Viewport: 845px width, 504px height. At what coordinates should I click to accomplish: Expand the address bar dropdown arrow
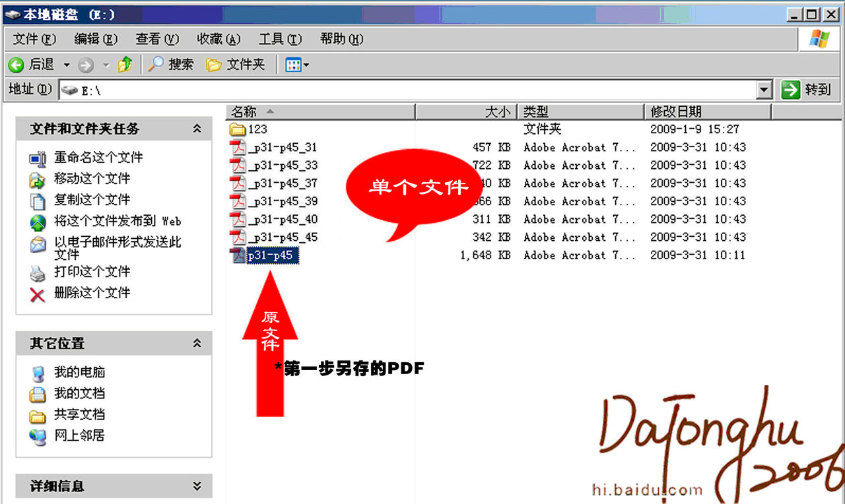tap(764, 90)
